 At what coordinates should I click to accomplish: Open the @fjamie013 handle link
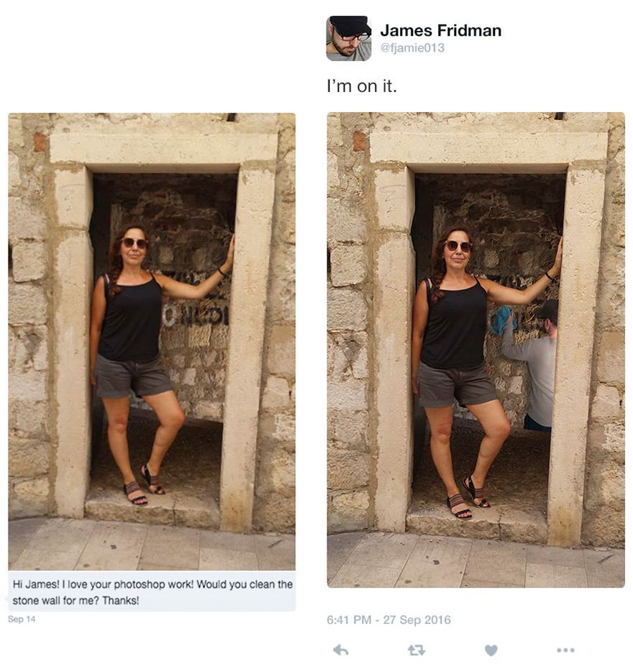tap(412, 47)
